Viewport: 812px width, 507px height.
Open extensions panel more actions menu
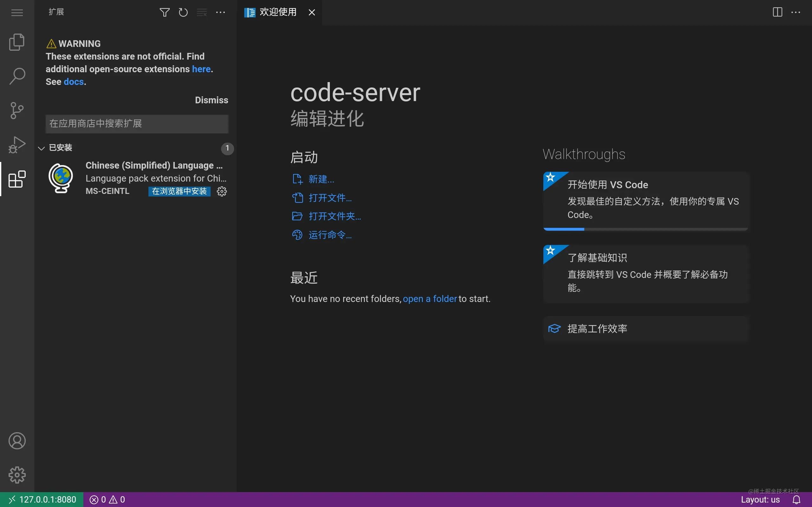coord(220,12)
